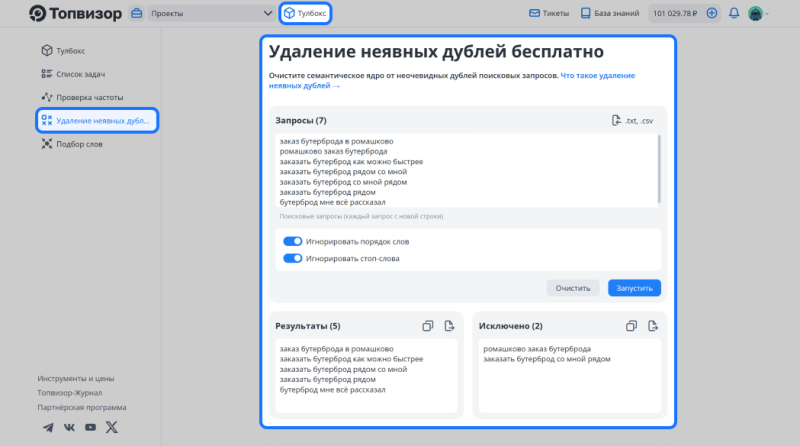Image resolution: width=800 pixels, height=446 pixels.
Task: Click inside the Запросы text area
Action: point(467,171)
